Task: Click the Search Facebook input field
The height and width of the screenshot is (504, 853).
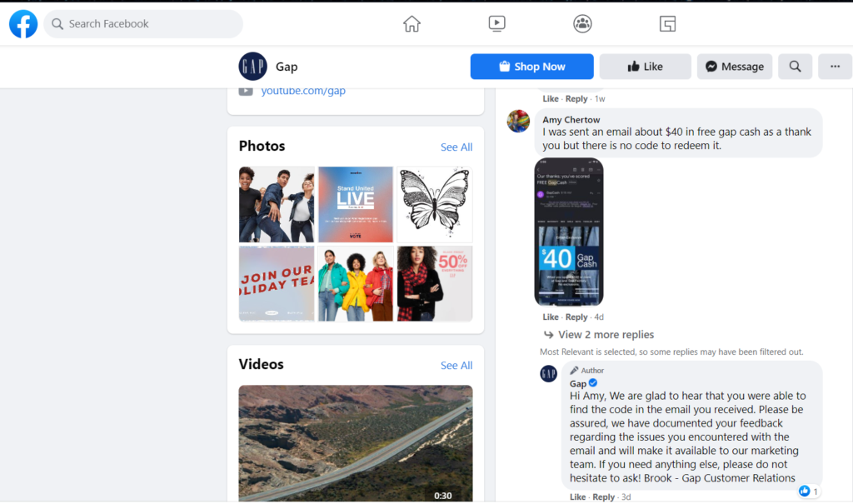Action: (x=143, y=24)
